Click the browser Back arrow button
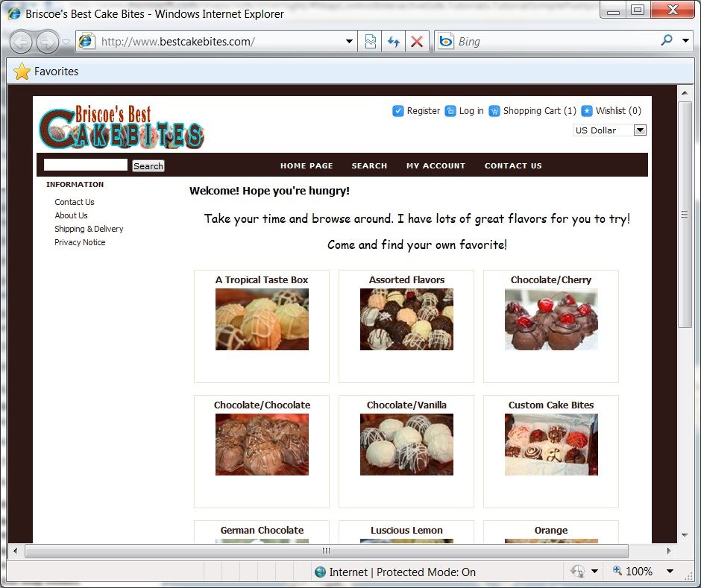This screenshot has width=701, height=588. click(x=21, y=42)
